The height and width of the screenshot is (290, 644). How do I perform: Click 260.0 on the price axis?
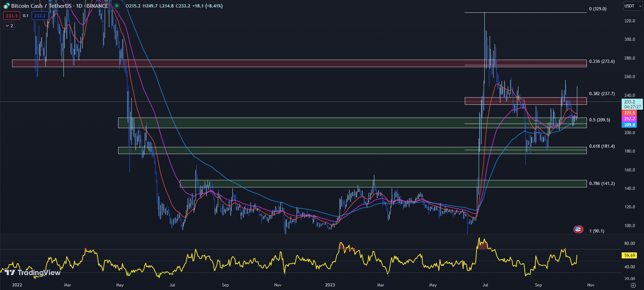629,77
